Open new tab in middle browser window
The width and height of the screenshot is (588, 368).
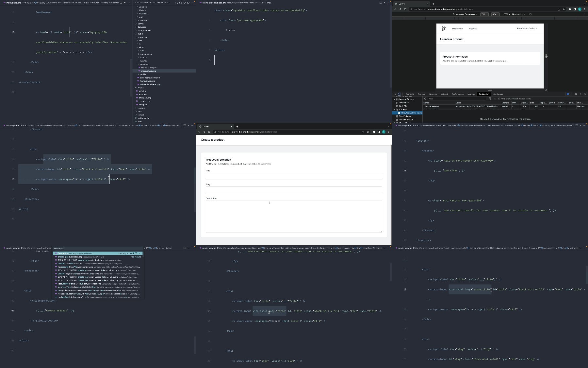pyautogui.click(x=237, y=126)
